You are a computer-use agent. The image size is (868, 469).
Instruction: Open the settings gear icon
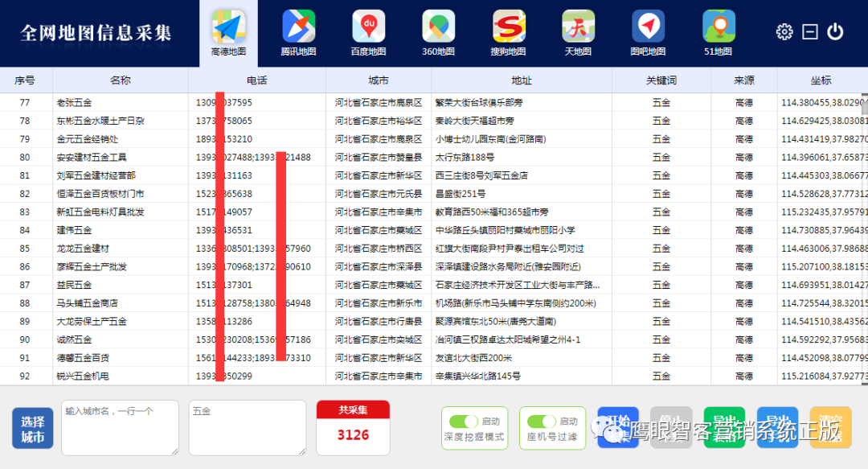point(784,31)
